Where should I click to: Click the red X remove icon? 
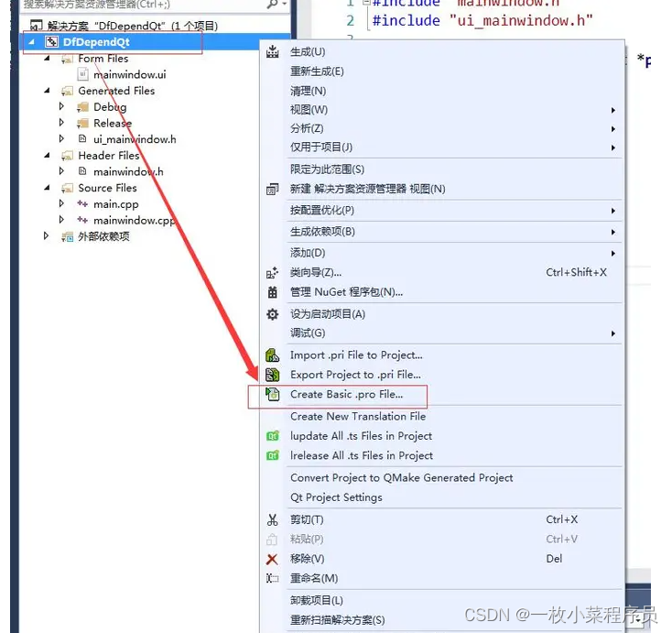click(272, 559)
